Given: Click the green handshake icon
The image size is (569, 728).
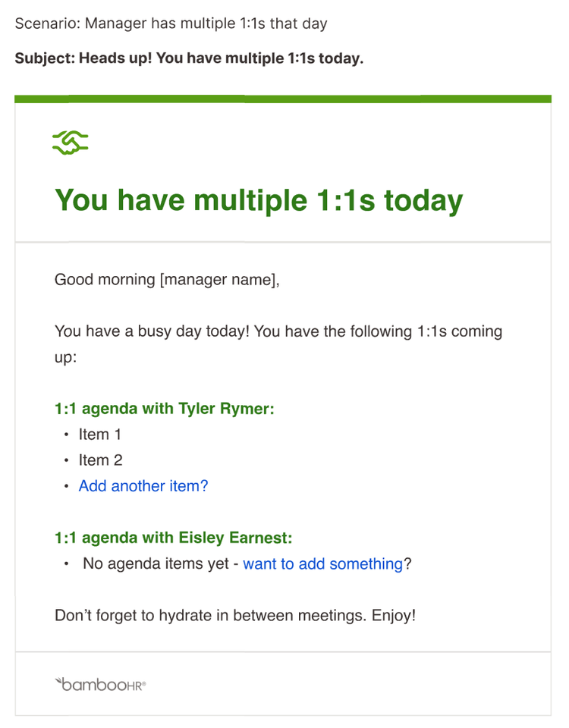Looking at the screenshot, I should click(70, 142).
